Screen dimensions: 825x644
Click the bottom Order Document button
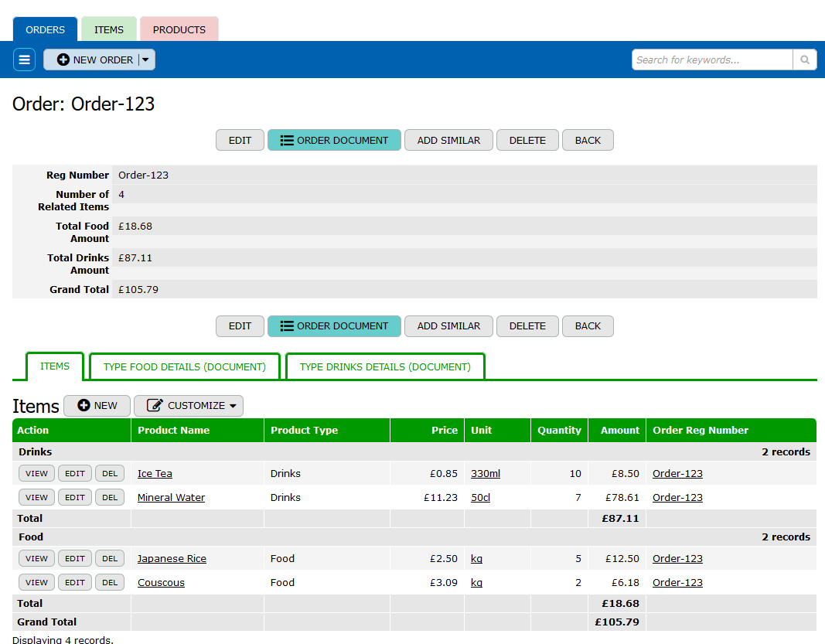point(334,325)
